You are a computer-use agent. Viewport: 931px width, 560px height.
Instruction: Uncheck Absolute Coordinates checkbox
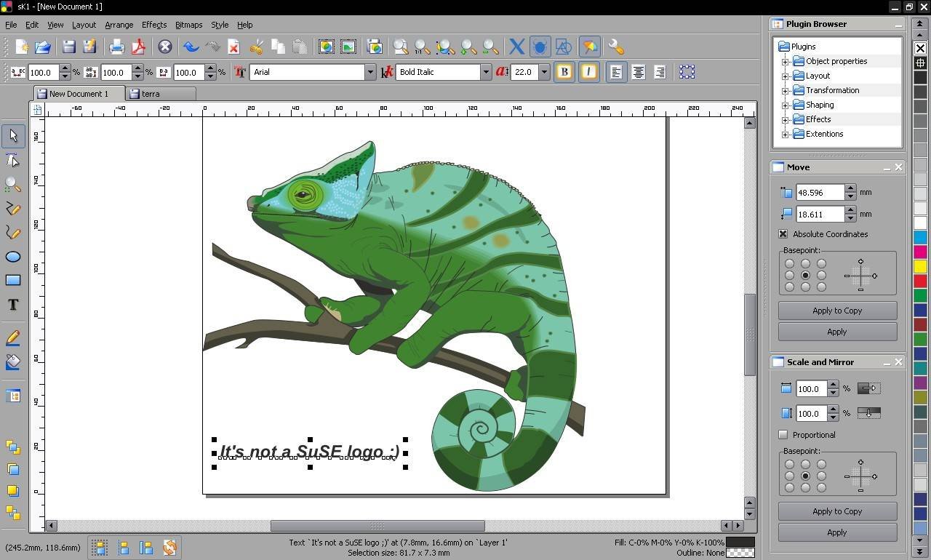(783, 234)
